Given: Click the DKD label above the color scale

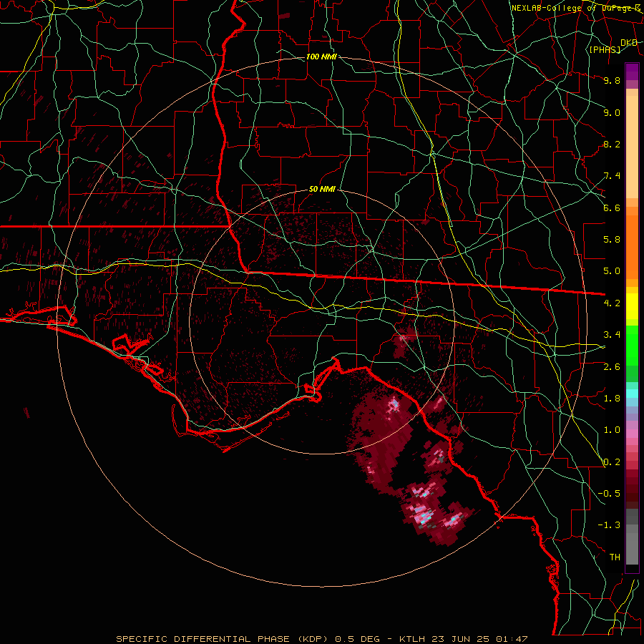Looking at the screenshot, I should click(x=629, y=43).
